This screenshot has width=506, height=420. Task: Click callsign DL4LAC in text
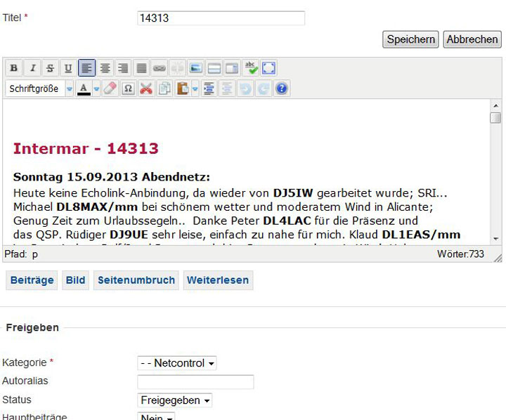287,221
